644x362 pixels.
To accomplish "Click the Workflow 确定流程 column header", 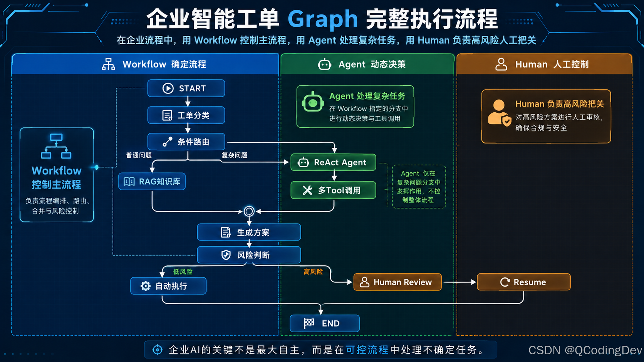I will pos(145,64).
